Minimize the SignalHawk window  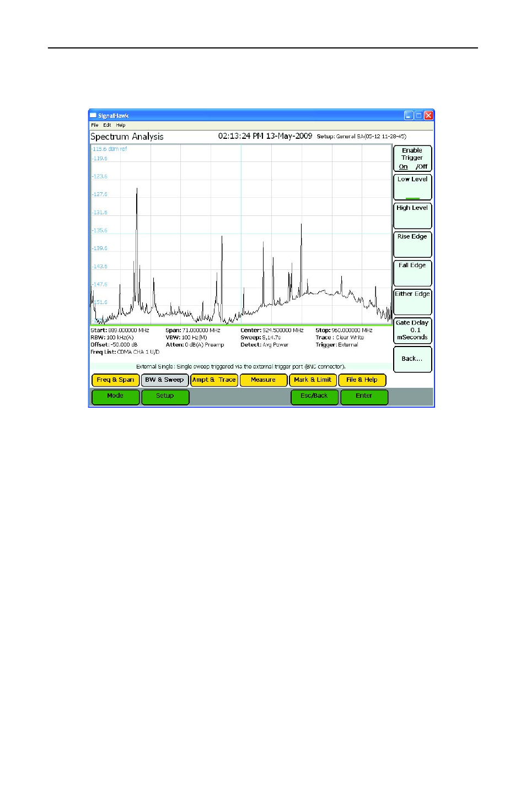click(409, 116)
